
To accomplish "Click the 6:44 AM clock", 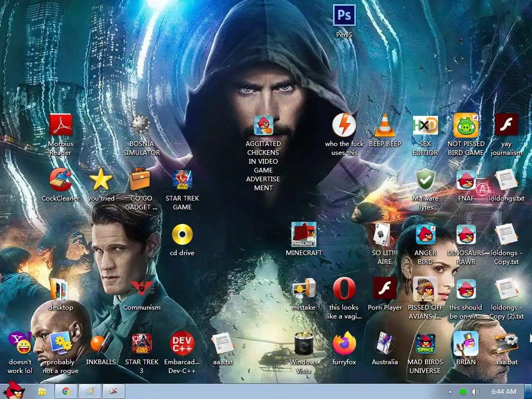I will point(504,392).
